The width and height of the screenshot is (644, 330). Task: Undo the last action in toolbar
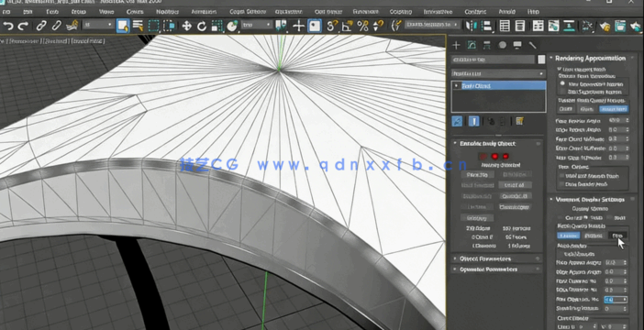(8, 26)
